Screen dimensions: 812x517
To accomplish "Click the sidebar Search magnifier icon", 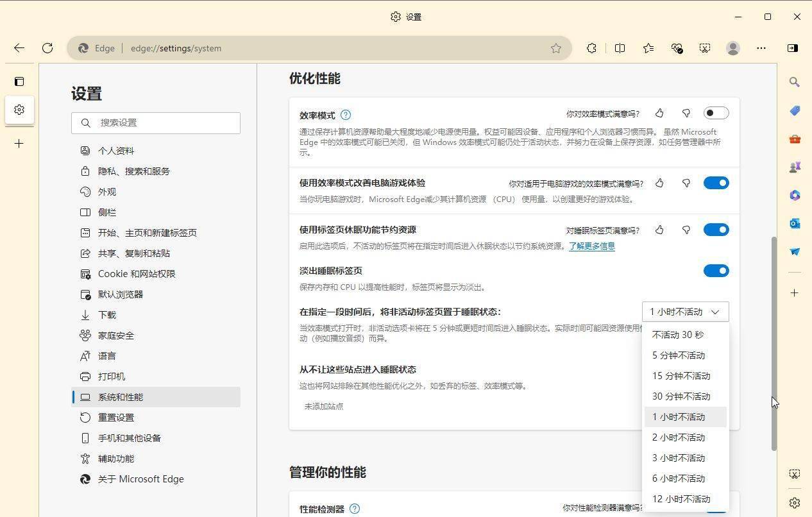I will coord(795,82).
